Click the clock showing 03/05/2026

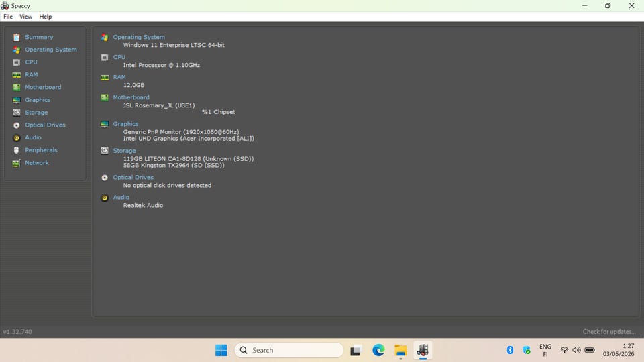(x=619, y=350)
